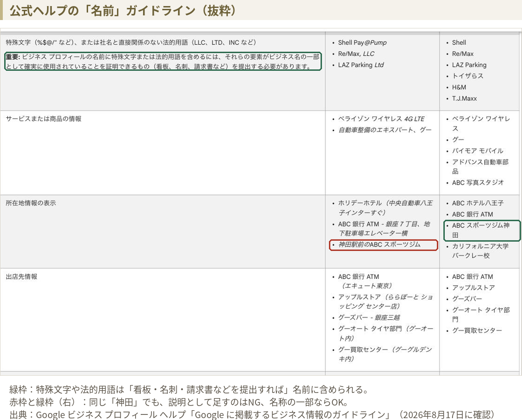
Task: Click the ABC 写真スタジオ entry
Action: pos(478,183)
